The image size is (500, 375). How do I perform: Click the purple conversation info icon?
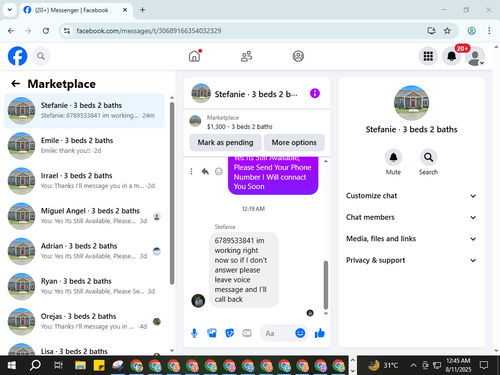[315, 93]
